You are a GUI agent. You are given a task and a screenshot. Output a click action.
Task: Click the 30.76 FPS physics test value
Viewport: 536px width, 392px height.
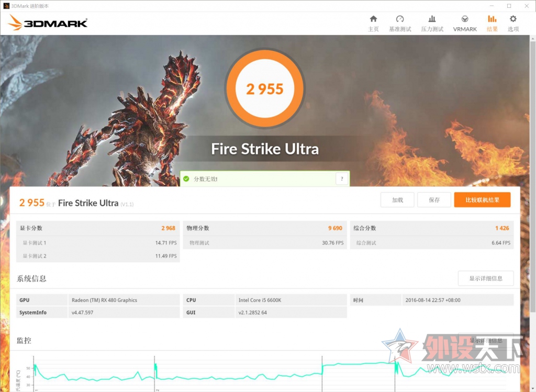click(332, 243)
